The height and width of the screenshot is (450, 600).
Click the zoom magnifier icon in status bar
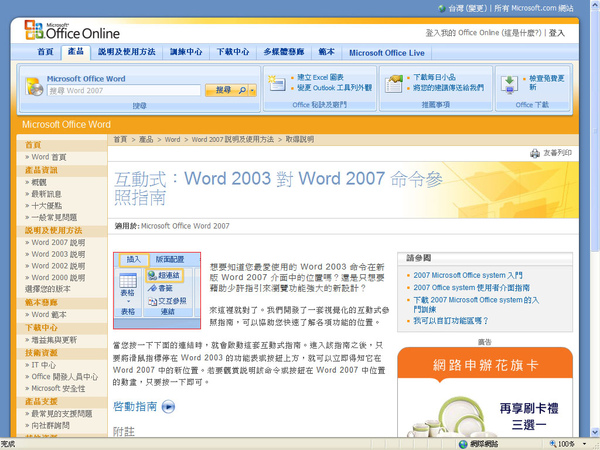coord(553,444)
